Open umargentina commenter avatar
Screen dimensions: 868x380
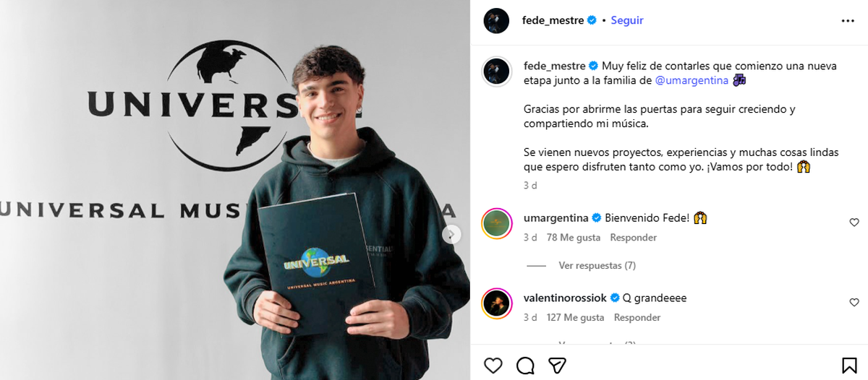tap(496, 223)
